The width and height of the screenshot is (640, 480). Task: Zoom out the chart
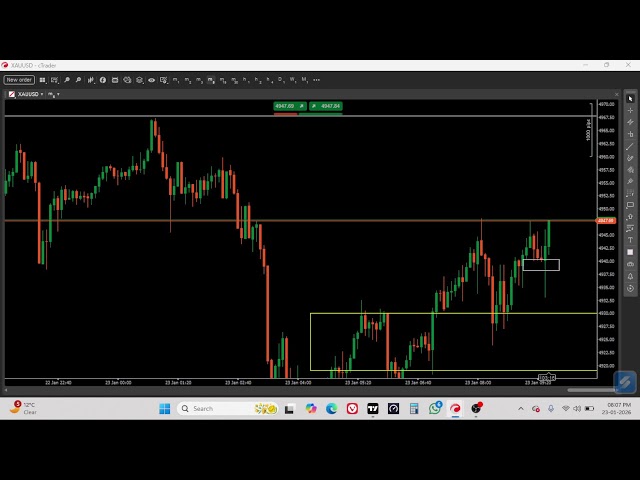tap(78, 80)
